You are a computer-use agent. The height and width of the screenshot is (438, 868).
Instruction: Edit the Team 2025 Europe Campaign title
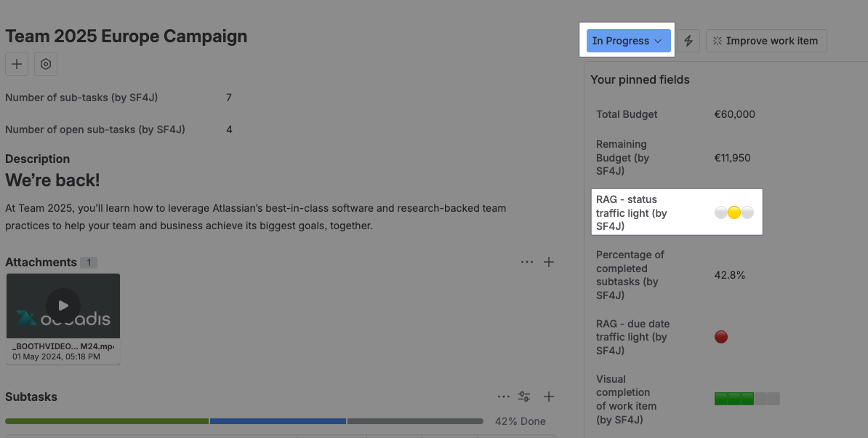pos(126,36)
